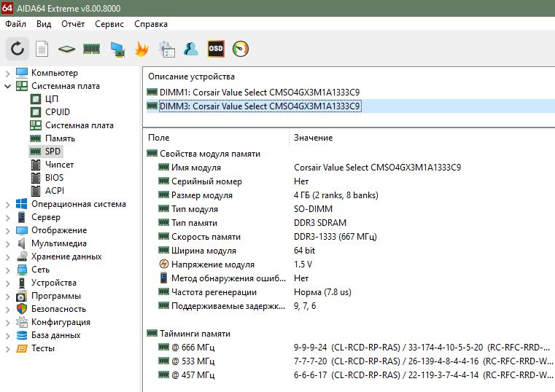
Task: Click the Мультимедиа speaker icon
Action: pyautogui.click(x=22, y=243)
